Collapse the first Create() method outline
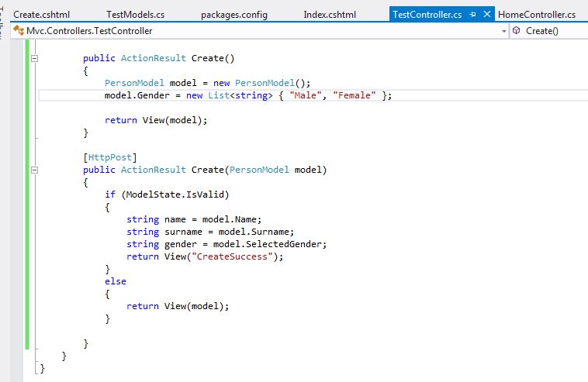Screen dimensions: 588x382 click(33, 58)
